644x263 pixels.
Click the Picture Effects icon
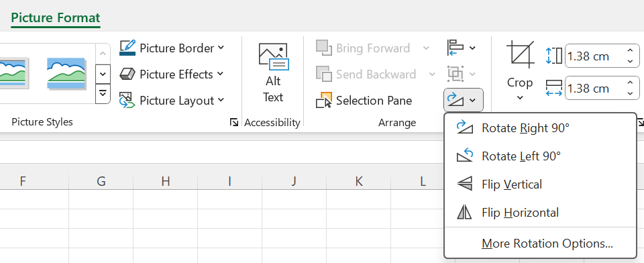[x=127, y=74]
